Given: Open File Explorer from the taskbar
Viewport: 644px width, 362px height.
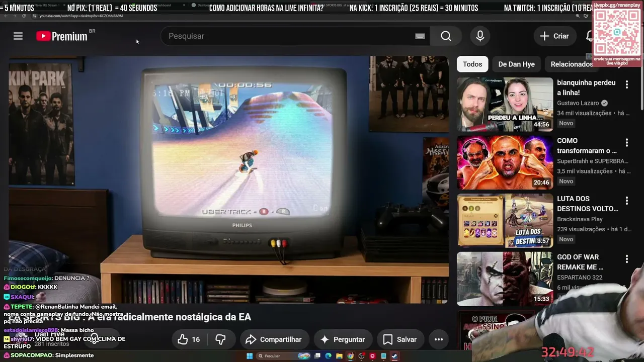Looking at the screenshot, I should (x=340, y=356).
